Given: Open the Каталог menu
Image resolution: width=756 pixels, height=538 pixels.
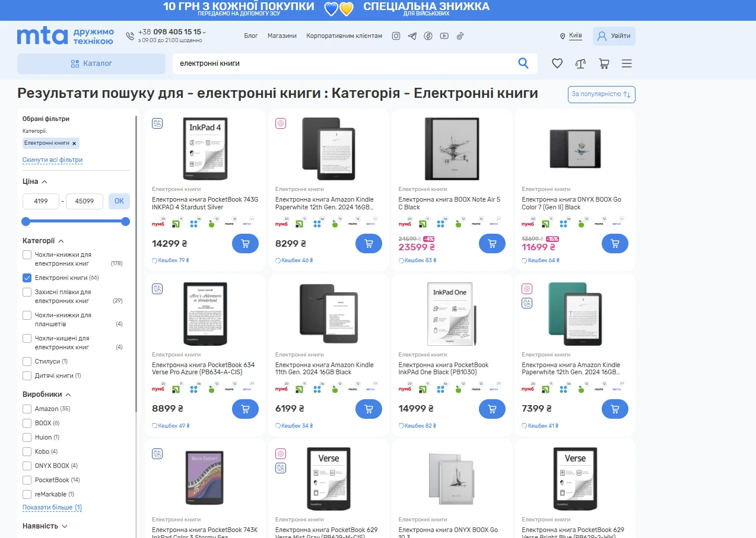Looking at the screenshot, I should pyautogui.click(x=91, y=63).
